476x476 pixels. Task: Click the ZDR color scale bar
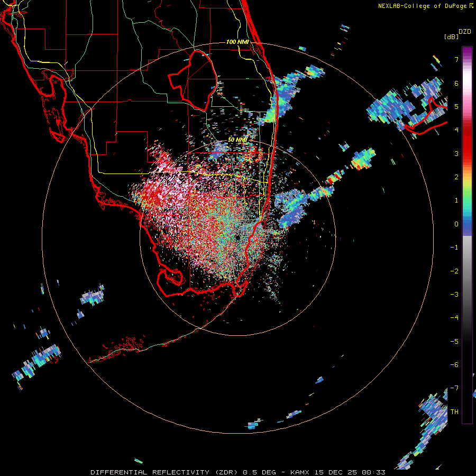click(467, 235)
